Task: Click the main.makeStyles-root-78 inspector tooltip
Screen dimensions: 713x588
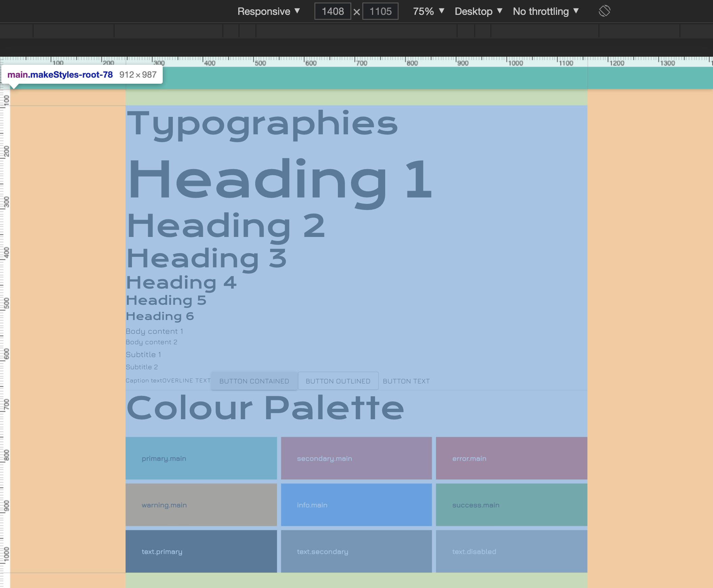Action: tap(82, 75)
